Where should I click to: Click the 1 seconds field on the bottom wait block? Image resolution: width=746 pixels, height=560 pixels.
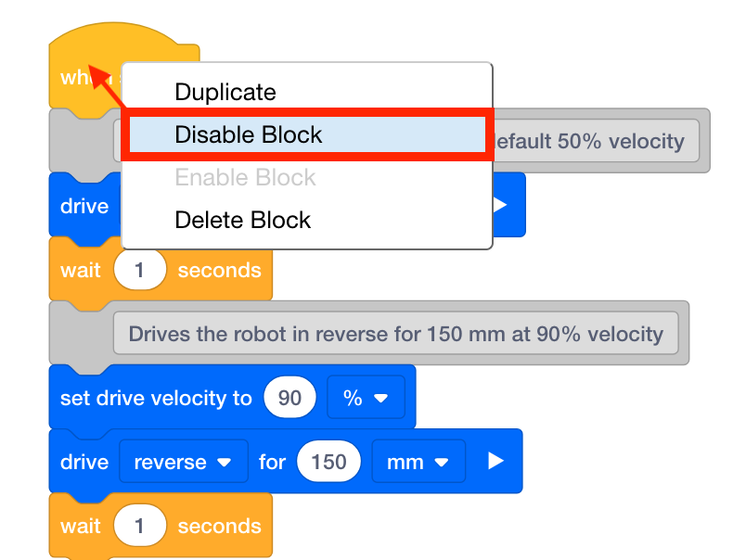point(140,526)
